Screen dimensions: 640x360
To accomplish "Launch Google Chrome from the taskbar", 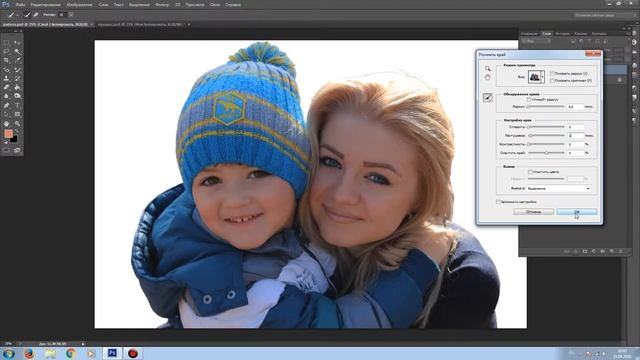I will (71, 353).
